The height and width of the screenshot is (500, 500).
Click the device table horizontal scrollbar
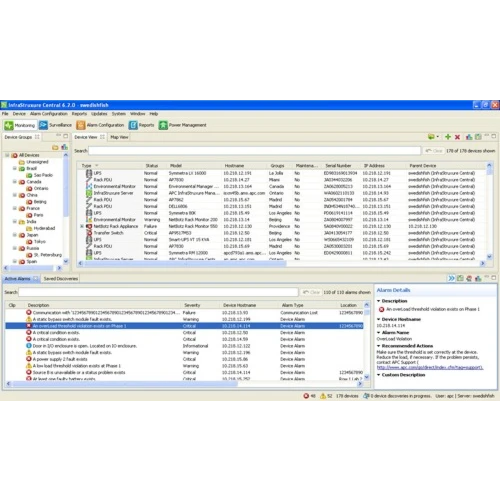185,264
